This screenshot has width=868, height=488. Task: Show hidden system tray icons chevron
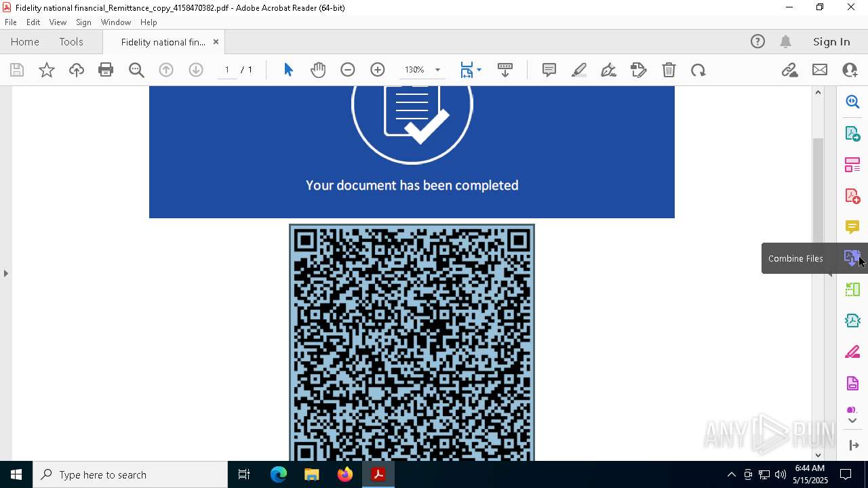(x=731, y=474)
